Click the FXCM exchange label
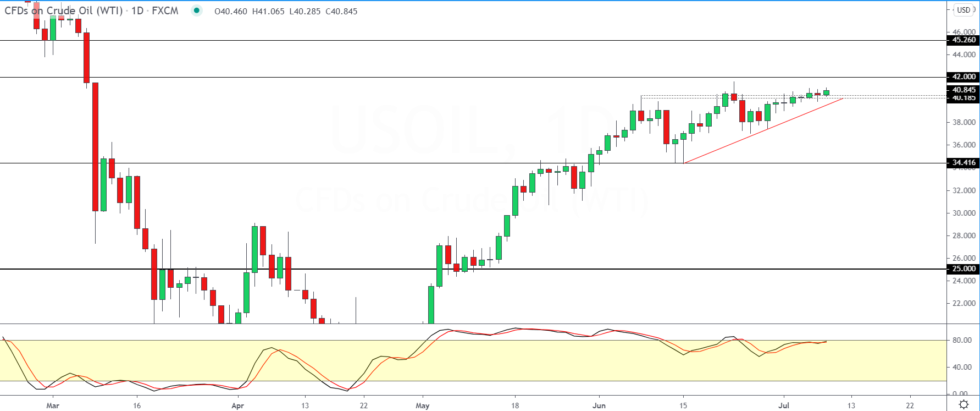This screenshot has height=411, width=980. pyautogui.click(x=165, y=10)
